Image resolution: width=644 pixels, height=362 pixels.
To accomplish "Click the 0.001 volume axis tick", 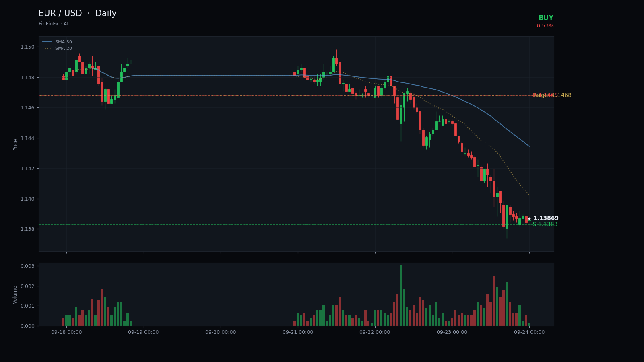I will [x=27, y=306].
